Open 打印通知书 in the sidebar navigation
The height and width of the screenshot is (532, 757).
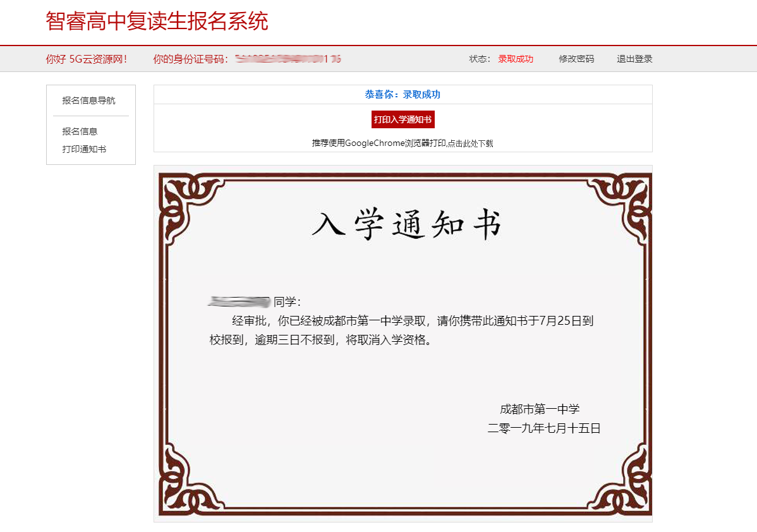84,149
